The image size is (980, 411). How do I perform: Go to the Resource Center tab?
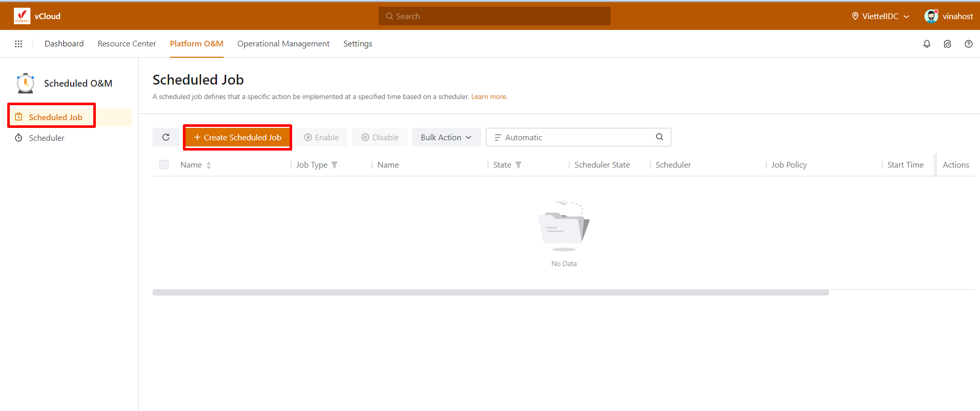click(127, 44)
